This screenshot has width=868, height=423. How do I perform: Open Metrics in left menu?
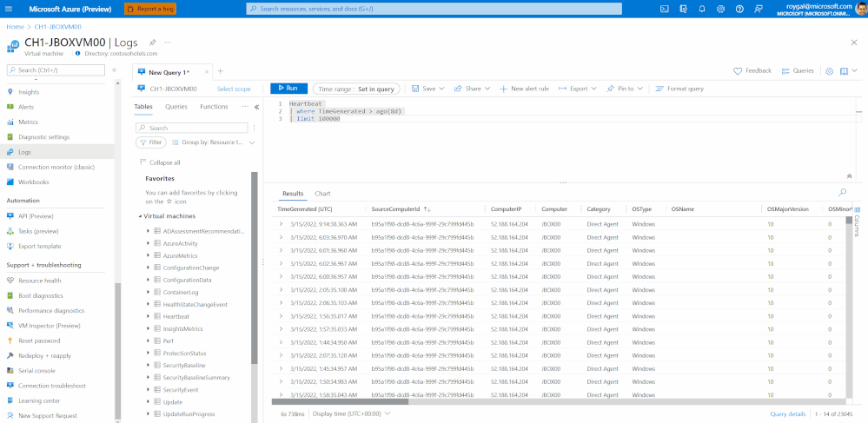point(28,122)
